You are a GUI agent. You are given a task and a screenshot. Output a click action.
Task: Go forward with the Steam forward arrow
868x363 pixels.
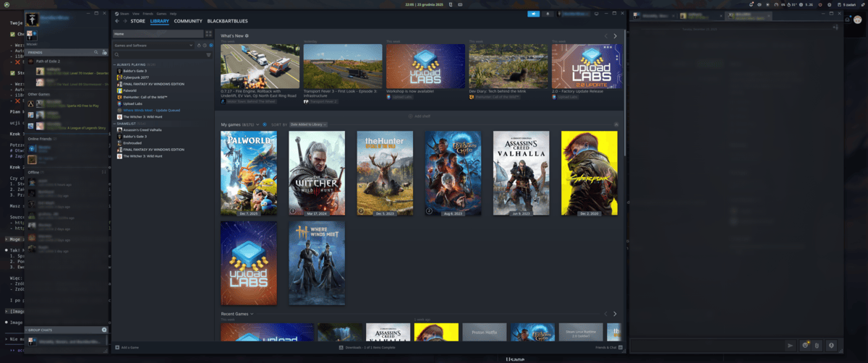tap(124, 21)
